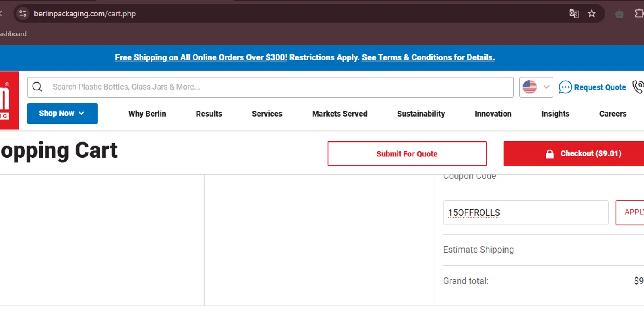Apply the coupon code
The image size is (644, 313).
[630, 212]
